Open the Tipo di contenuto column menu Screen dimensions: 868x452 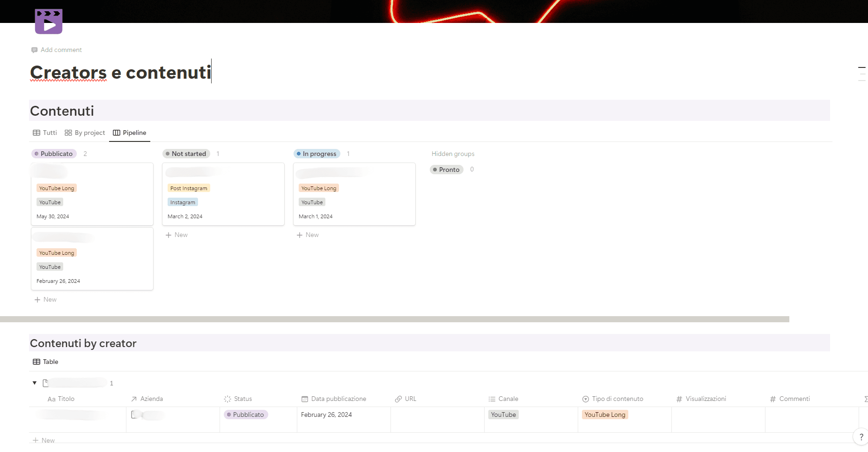coord(617,399)
